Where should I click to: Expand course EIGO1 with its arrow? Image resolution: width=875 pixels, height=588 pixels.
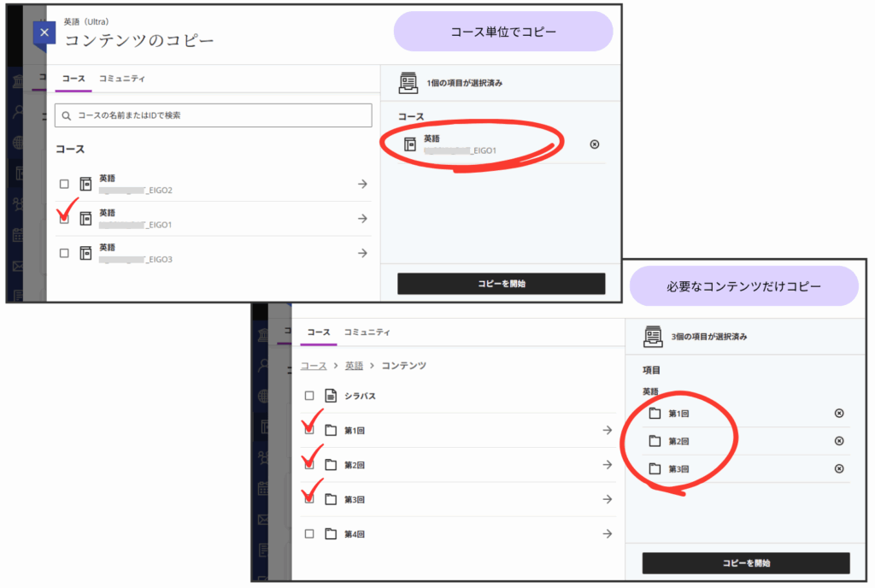click(362, 219)
